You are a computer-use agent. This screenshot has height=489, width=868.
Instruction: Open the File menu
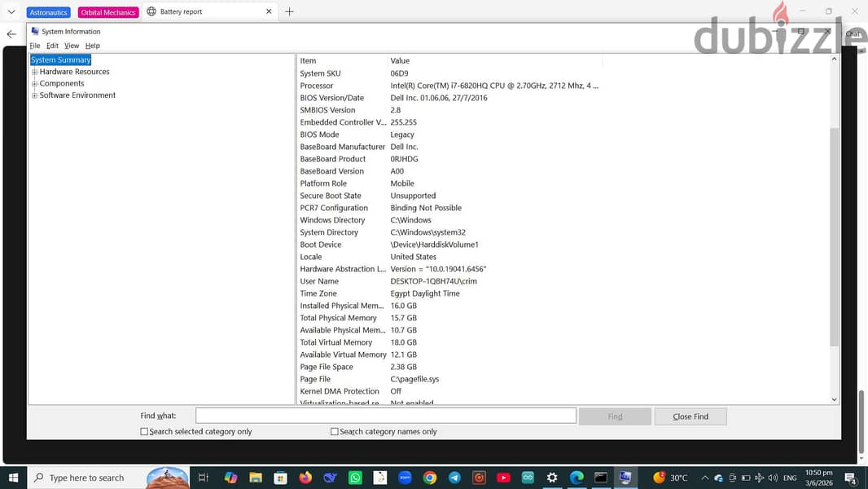(x=35, y=46)
